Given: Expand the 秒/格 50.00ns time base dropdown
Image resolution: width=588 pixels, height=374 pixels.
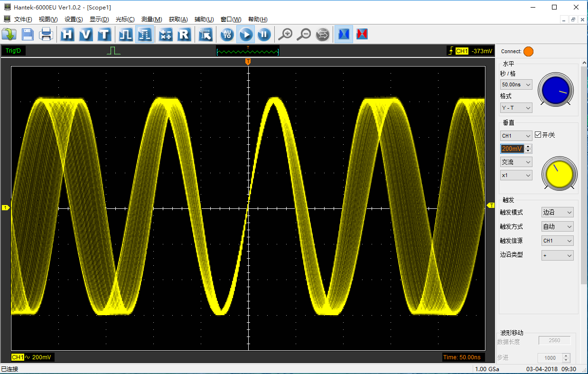Looking at the screenshot, I should coord(516,84).
